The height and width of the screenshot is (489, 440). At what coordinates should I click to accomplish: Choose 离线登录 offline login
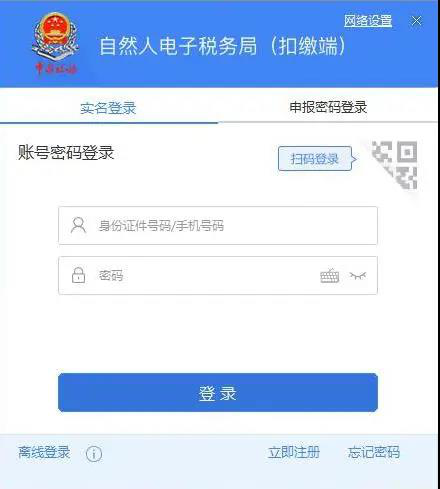pyautogui.click(x=44, y=452)
